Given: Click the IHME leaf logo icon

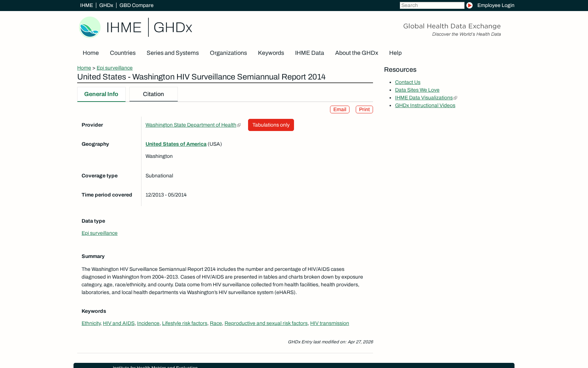Looking at the screenshot, I should [x=90, y=27].
